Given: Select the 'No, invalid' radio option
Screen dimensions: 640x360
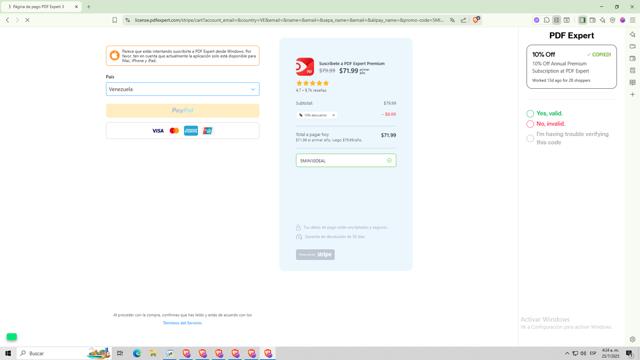Looking at the screenshot, I should click(x=530, y=124).
